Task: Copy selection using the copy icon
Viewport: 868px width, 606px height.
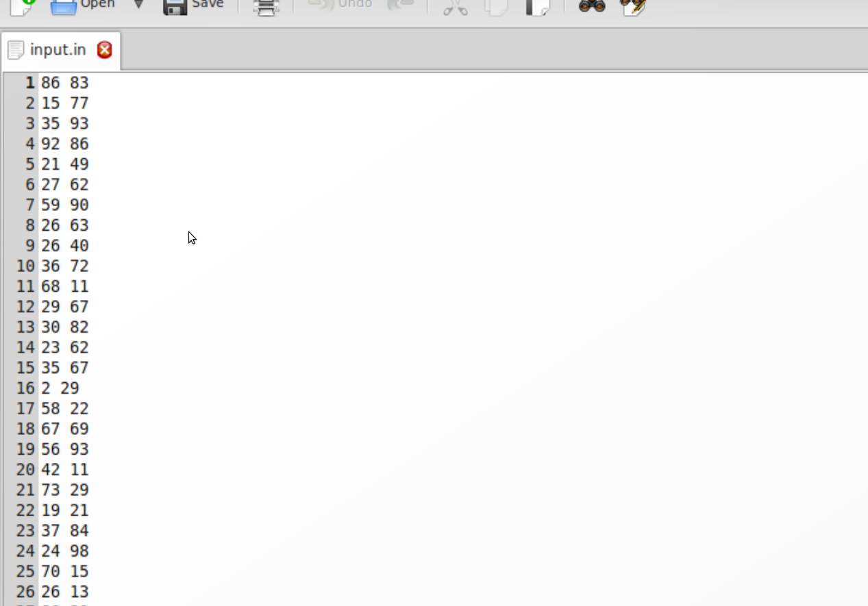Action: pos(495,7)
